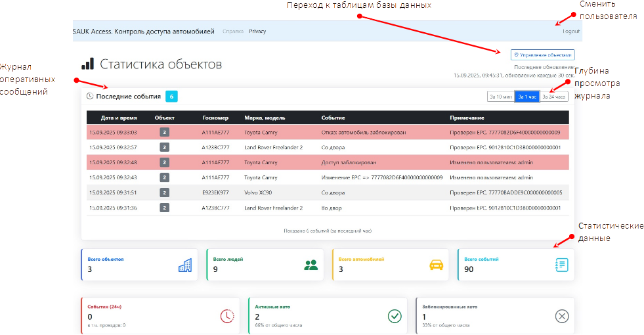Click the SAUK Access brand title
Viewport: 644px width, 335px height.
(x=143, y=32)
